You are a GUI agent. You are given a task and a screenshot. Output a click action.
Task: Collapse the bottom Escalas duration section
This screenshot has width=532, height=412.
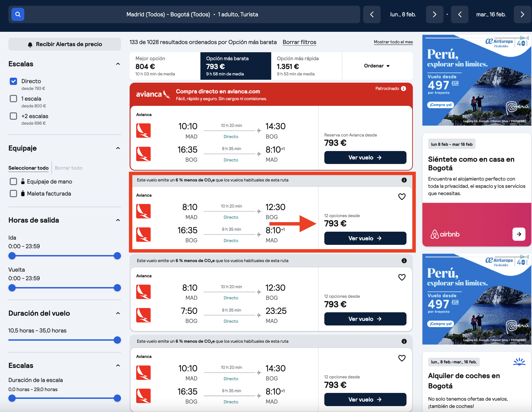[x=118, y=365]
